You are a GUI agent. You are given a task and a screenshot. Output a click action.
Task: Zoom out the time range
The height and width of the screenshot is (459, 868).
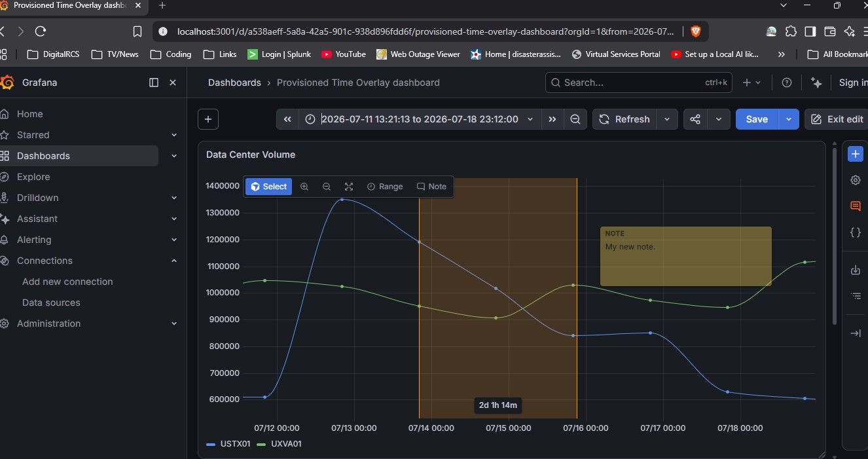(x=575, y=119)
